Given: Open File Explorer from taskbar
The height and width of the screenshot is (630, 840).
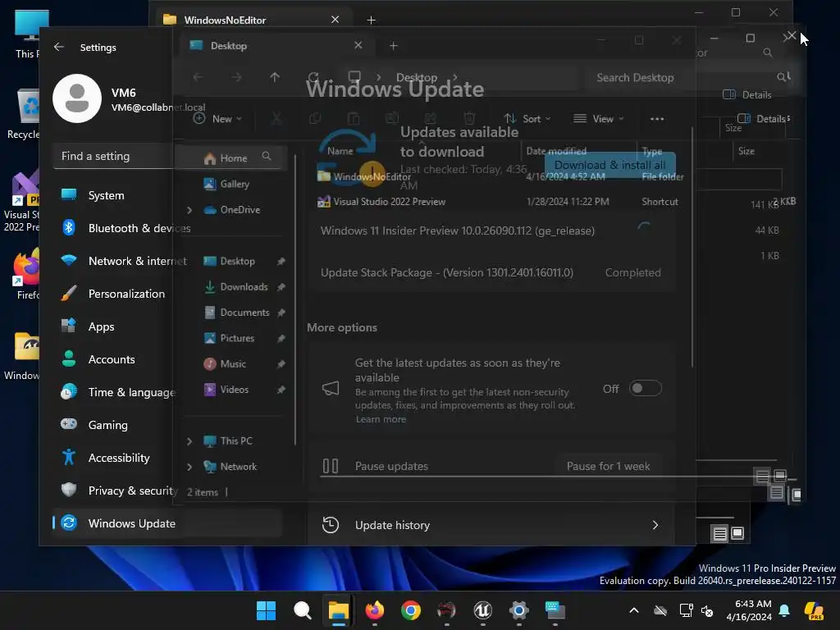Looking at the screenshot, I should (x=339, y=610).
